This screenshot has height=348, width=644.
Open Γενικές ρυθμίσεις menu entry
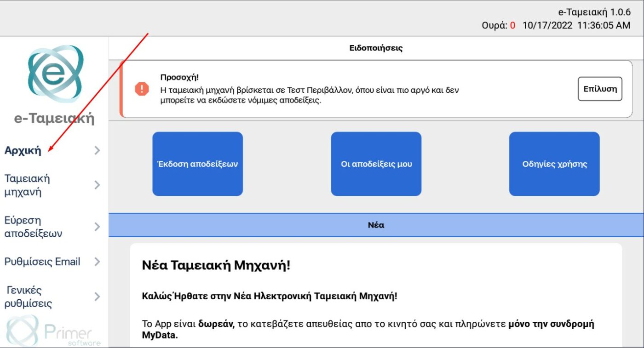tap(29, 297)
